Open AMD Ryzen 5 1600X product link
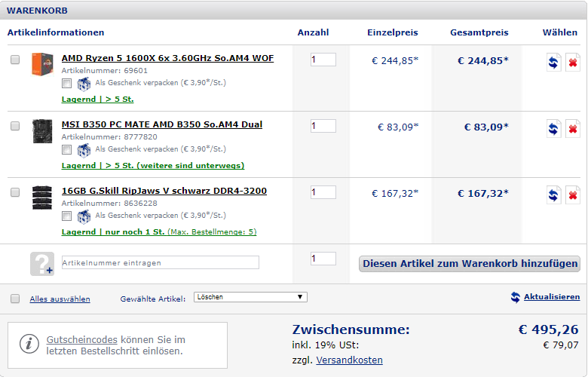The image size is (588, 380). tap(167, 58)
